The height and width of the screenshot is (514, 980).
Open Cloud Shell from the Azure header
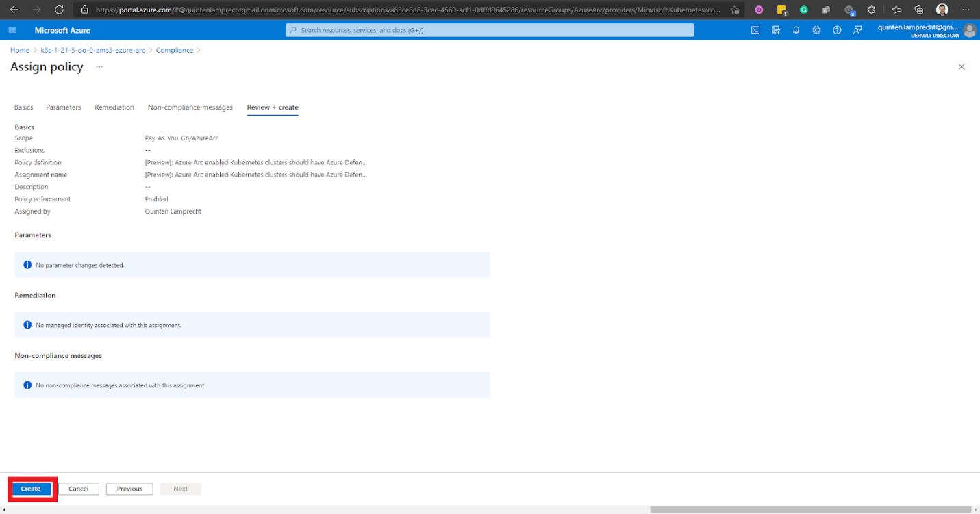(x=755, y=30)
